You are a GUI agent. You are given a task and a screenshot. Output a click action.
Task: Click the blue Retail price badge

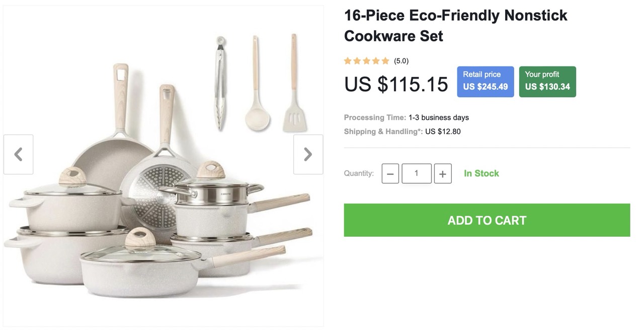[x=485, y=81]
